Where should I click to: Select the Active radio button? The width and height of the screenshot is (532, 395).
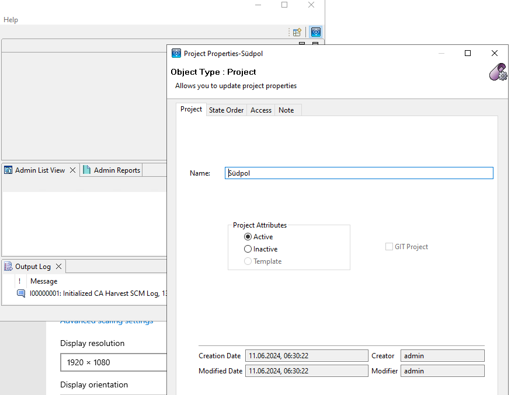[248, 237]
